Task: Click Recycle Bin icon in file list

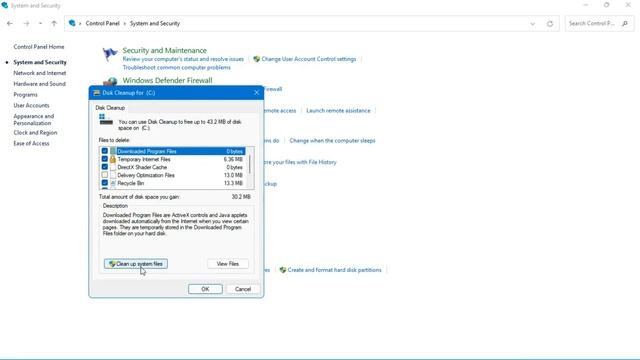Action: [x=113, y=183]
